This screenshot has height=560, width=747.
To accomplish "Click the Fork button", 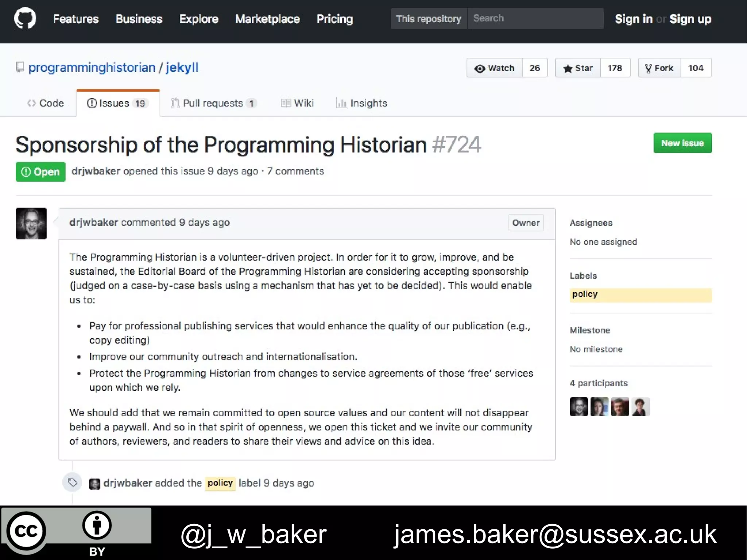I will pos(659,68).
